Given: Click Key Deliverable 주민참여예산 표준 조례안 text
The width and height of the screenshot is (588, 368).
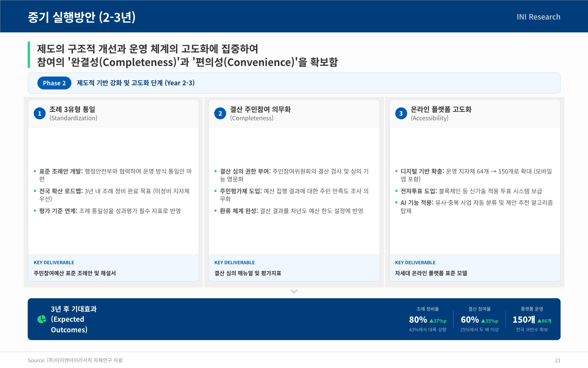Looking at the screenshot, I should [75, 273].
